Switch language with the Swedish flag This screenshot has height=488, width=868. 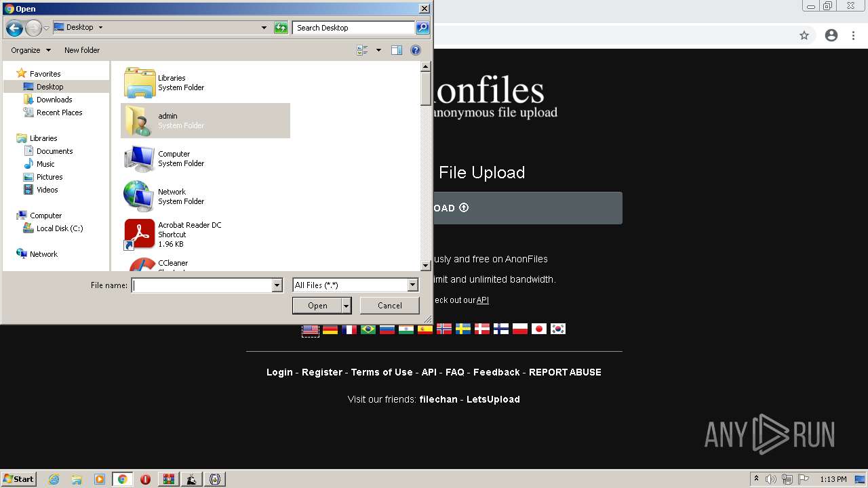[x=463, y=329]
